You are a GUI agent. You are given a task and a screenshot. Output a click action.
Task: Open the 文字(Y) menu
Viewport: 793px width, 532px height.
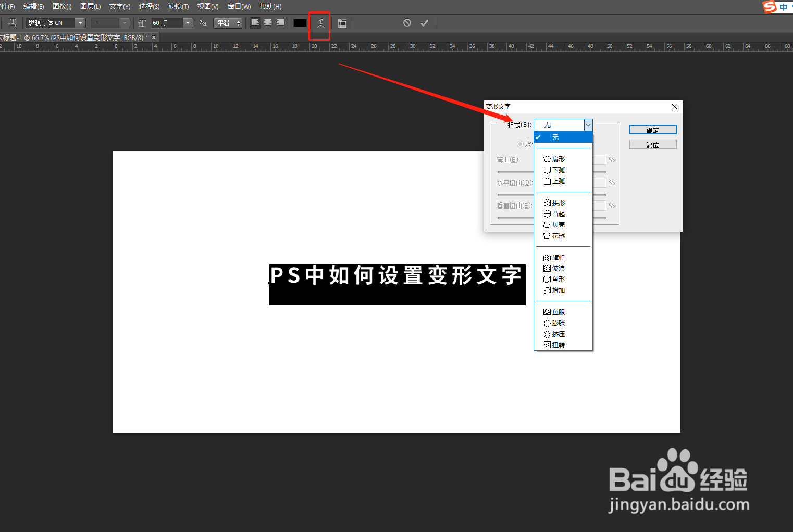pos(120,7)
